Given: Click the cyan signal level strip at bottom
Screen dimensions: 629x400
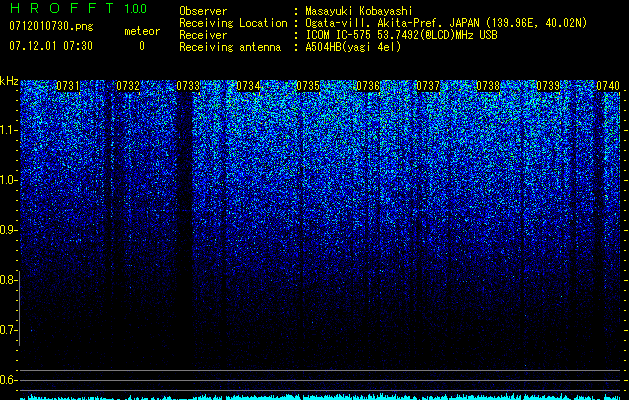Looking at the screenshot, I should (x=320, y=397).
